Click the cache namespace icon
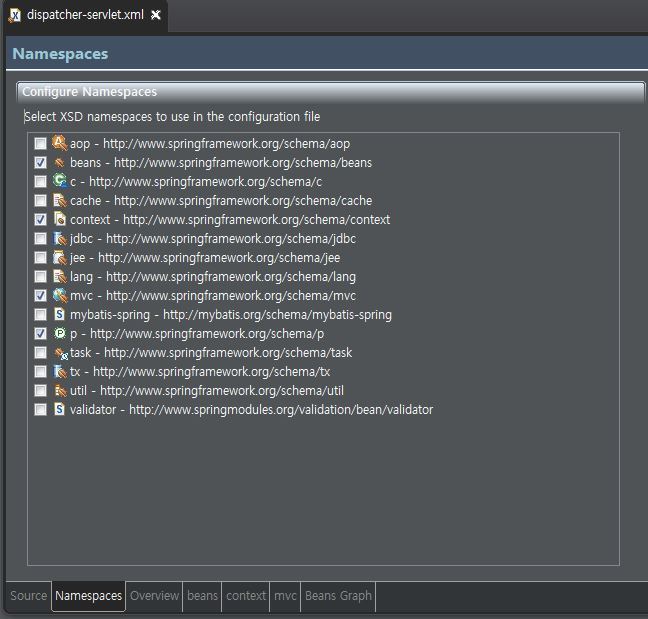The height and width of the screenshot is (619, 648). 60,200
